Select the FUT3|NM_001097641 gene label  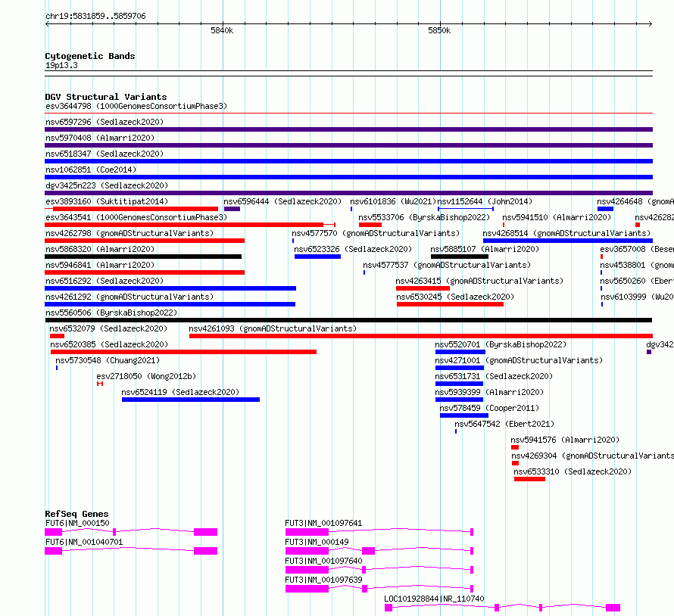[323, 523]
